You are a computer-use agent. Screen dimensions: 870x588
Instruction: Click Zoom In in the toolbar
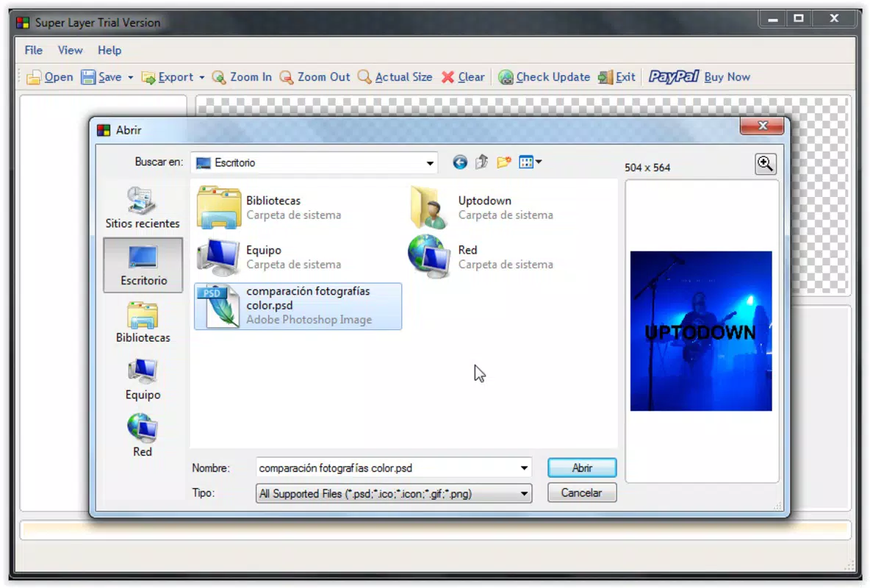pyautogui.click(x=242, y=77)
